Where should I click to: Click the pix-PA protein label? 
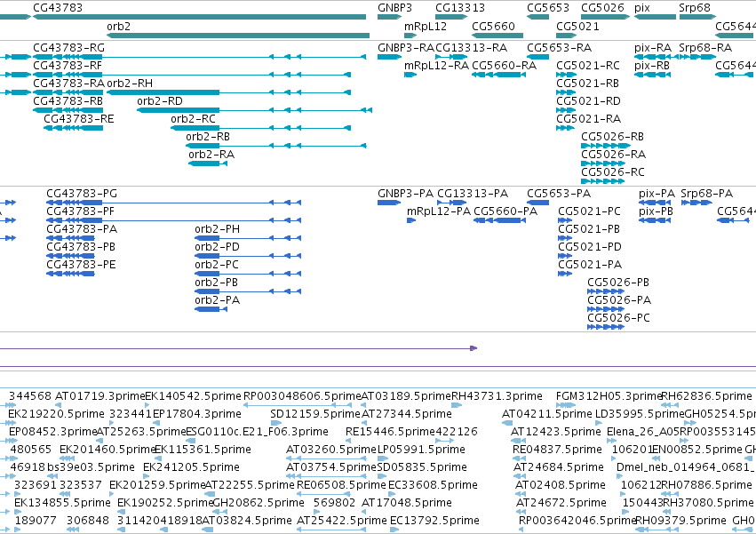tap(657, 194)
